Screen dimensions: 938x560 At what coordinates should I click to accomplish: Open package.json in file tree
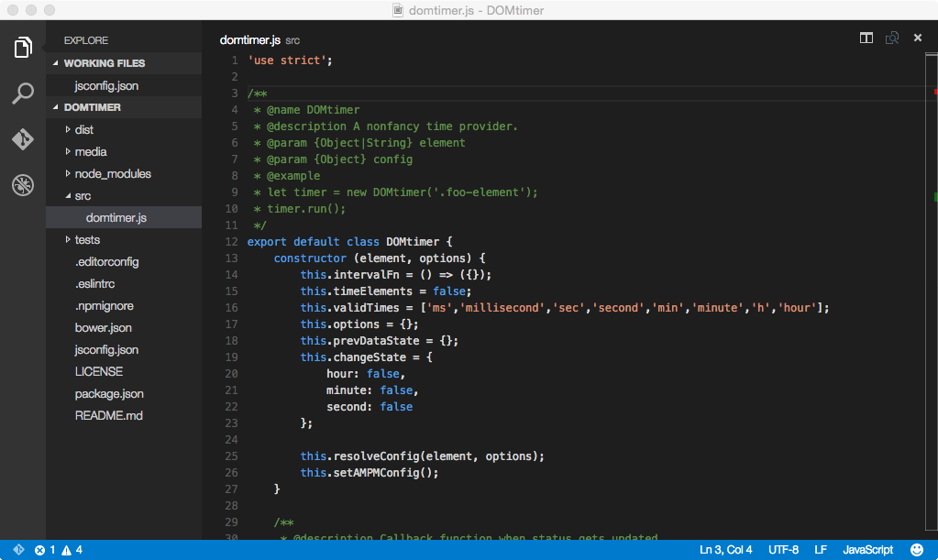coord(109,394)
